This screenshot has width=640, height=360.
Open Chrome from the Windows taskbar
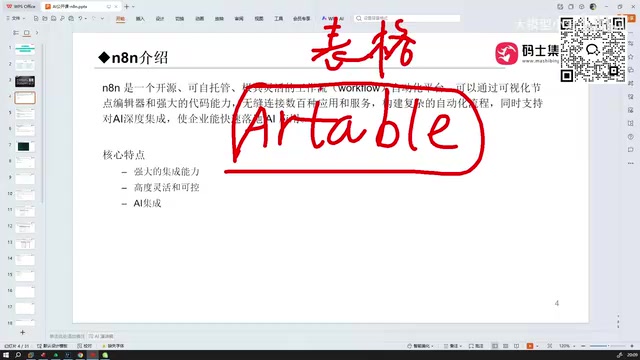click(x=80, y=355)
